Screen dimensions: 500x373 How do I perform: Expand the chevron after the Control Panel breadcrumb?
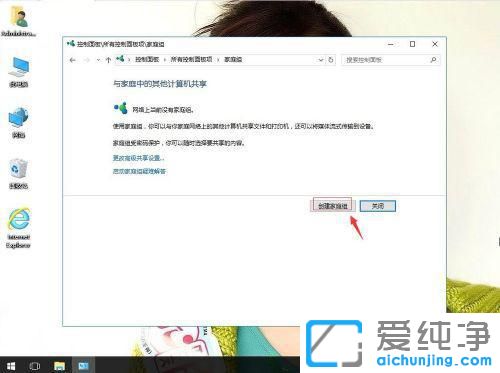coord(165,60)
